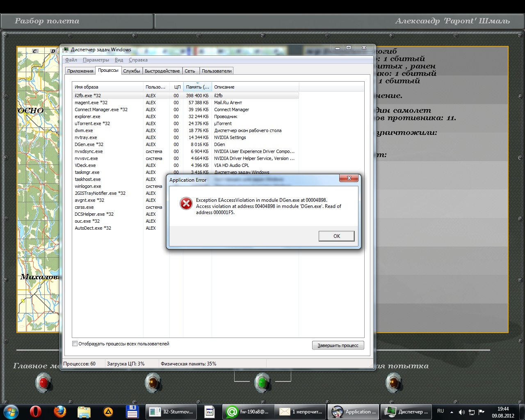525x420 pixels.
Task: Click the amber lamp button by попытка
Action: 394,383
